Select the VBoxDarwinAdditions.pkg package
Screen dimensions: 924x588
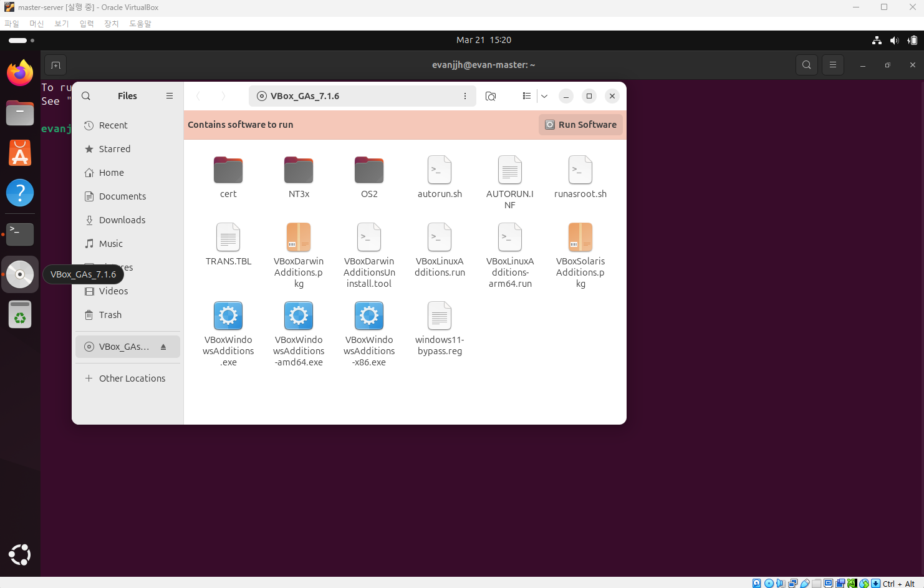[299, 256]
